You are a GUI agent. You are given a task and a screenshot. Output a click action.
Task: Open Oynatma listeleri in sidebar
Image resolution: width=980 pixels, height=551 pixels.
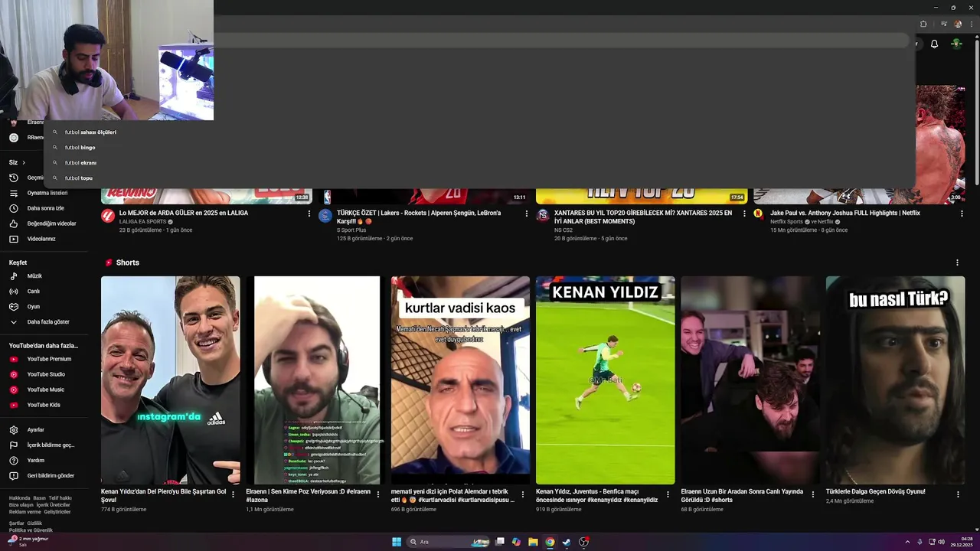pos(47,193)
